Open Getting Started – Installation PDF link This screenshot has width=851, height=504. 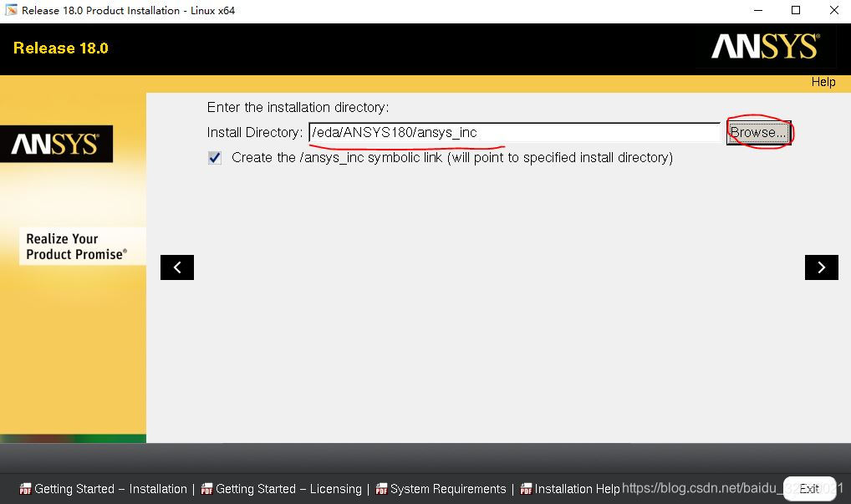pyautogui.click(x=110, y=489)
